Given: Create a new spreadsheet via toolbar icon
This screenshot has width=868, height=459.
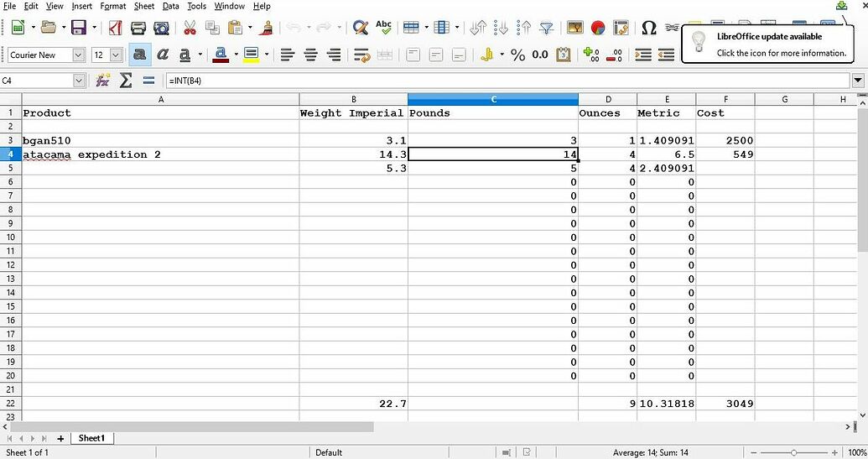Looking at the screenshot, I should (x=18, y=27).
